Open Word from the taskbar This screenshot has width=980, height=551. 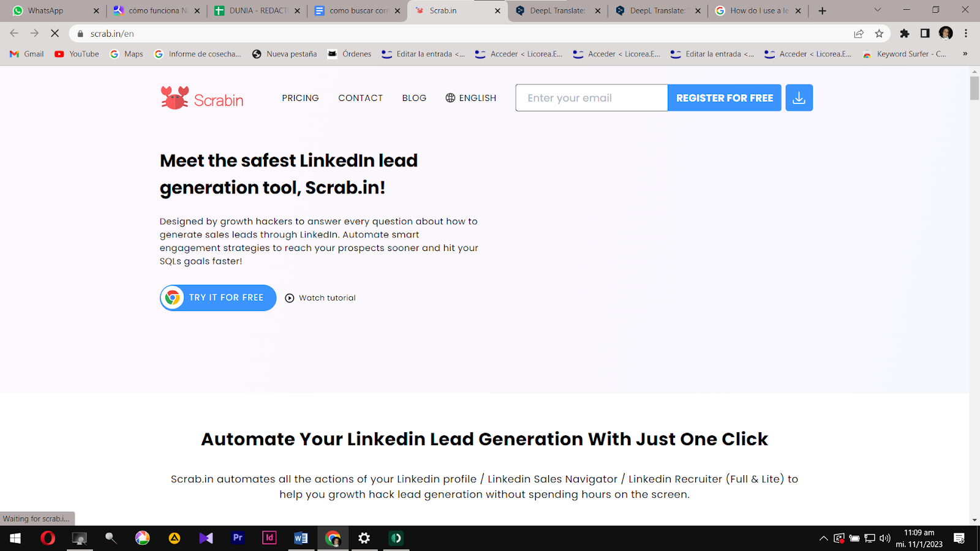tap(301, 538)
